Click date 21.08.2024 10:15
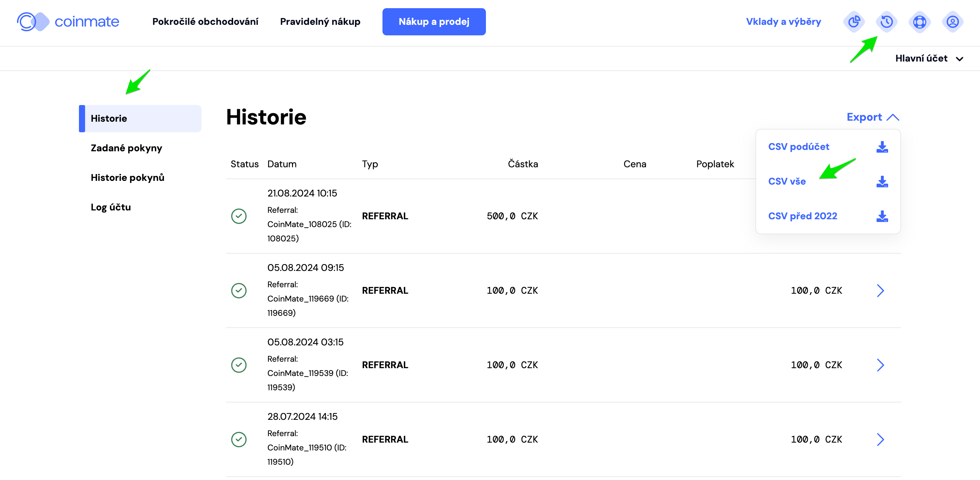This screenshot has width=980, height=480. point(302,193)
